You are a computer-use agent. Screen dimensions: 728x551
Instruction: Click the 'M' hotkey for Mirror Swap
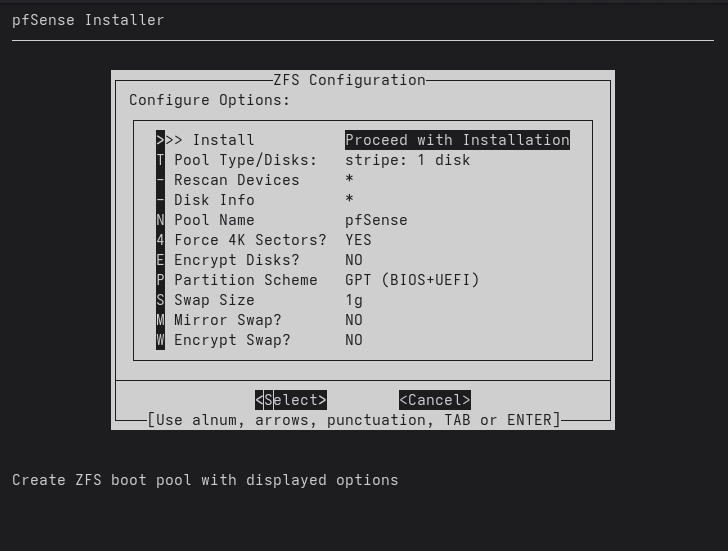click(x=160, y=319)
